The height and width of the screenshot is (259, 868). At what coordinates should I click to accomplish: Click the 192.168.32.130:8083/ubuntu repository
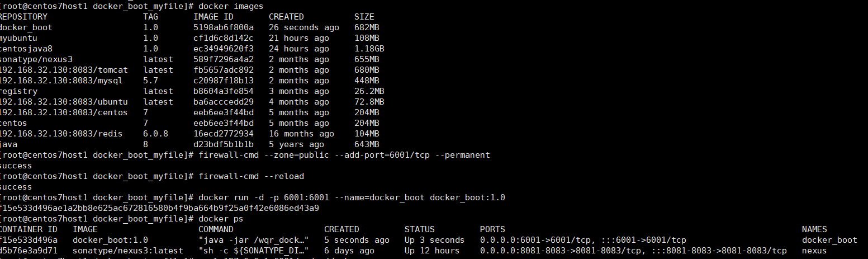click(64, 102)
